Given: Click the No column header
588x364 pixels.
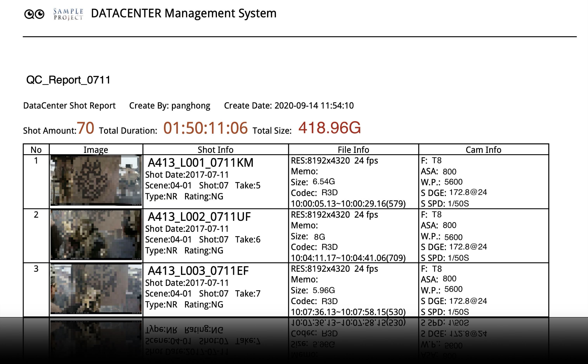Looking at the screenshot, I should click(x=36, y=150).
